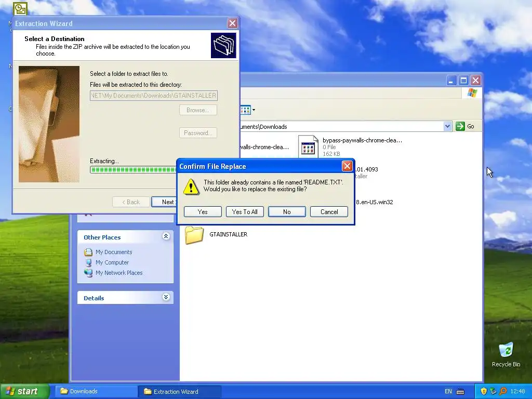This screenshot has width=532, height=399.
Task: Click Yes to replace README.TXT
Action: click(x=203, y=212)
